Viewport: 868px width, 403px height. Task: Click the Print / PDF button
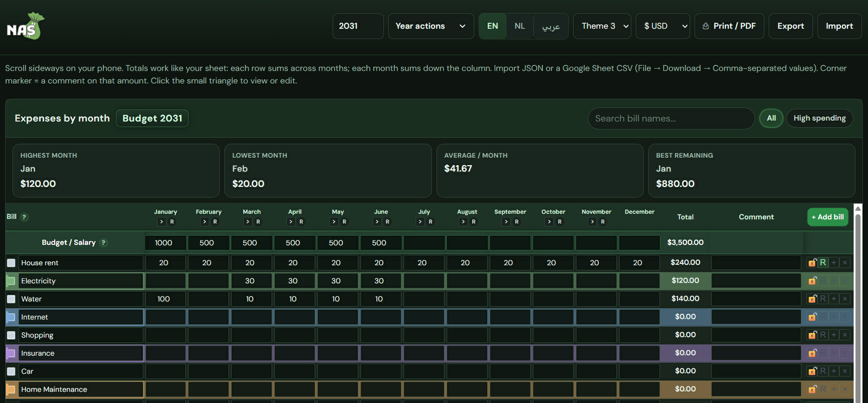point(729,26)
